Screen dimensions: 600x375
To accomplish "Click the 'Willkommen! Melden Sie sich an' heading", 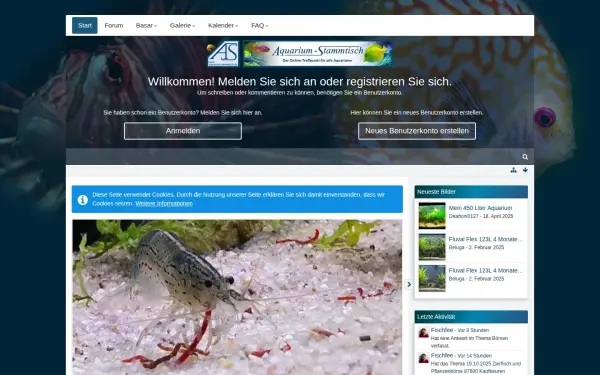I will tap(300, 82).
